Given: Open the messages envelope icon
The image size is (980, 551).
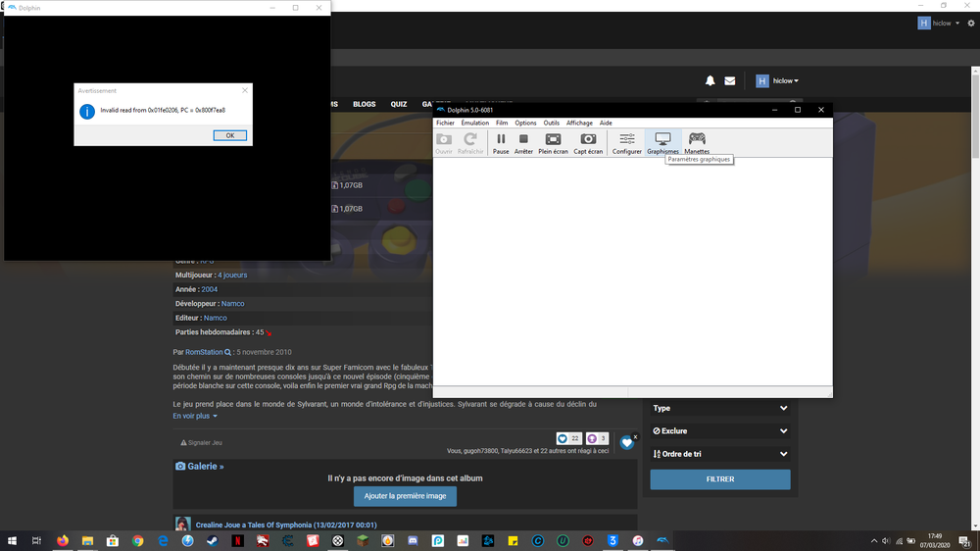Looking at the screenshot, I should pyautogui.click(x=730, y=81).
